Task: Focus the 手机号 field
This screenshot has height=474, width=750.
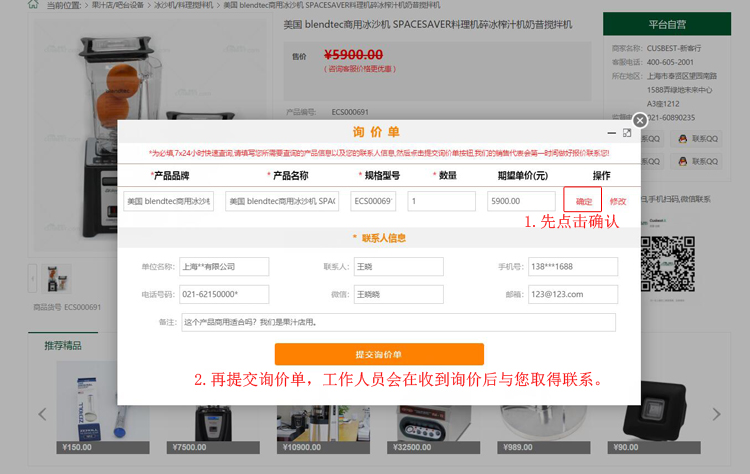Action: (x=573, y=266)
